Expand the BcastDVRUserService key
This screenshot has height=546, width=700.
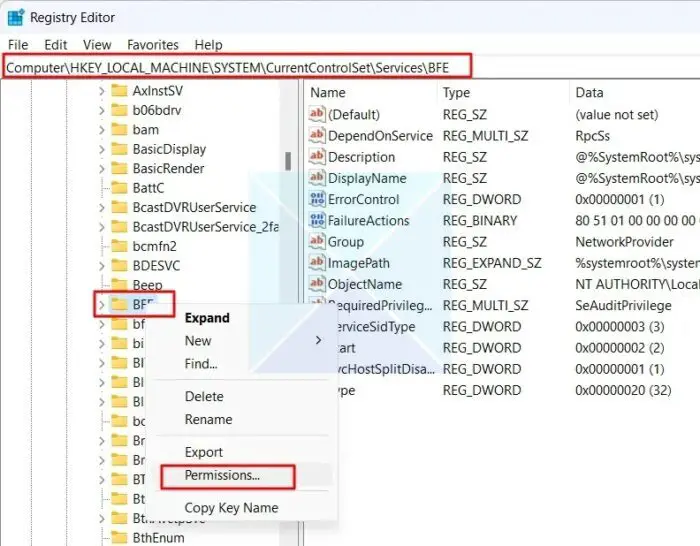[x=101, y=208]
